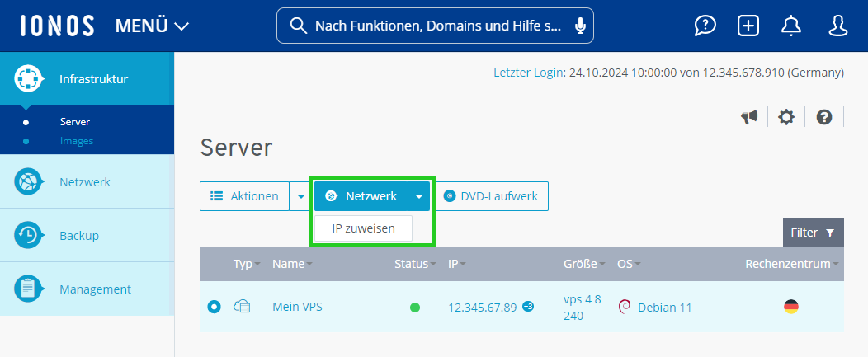Sort by the Typ column
Viewport: 868px width, 357px height.
(247, 264)
